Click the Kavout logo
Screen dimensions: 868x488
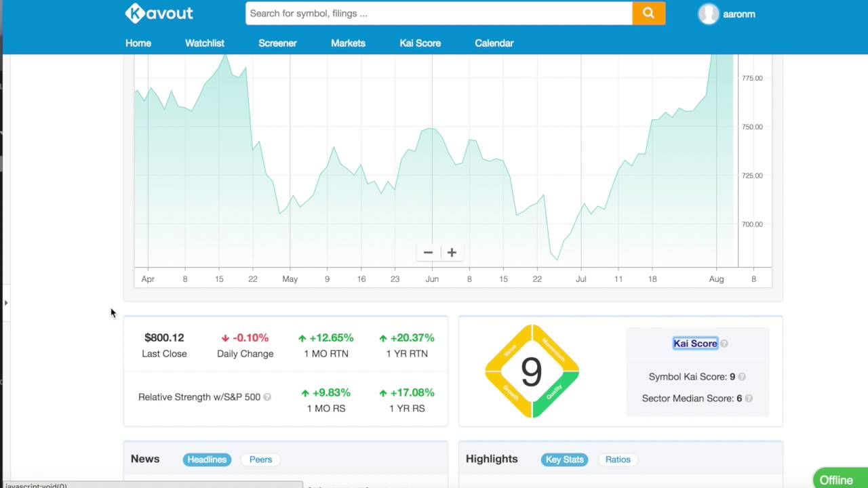coord(159,13)
